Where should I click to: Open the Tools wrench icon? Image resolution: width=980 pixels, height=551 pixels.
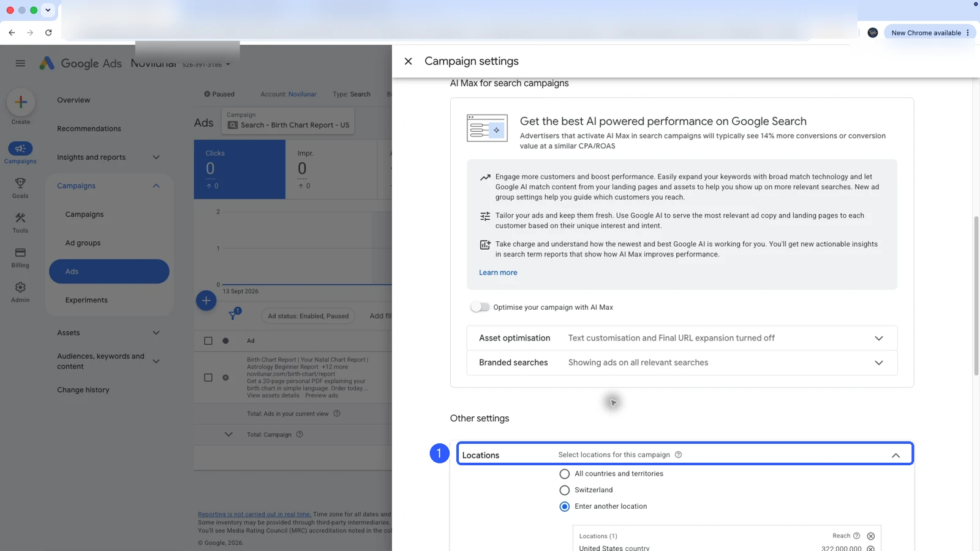pyautogui.click(x=20, y=218)
